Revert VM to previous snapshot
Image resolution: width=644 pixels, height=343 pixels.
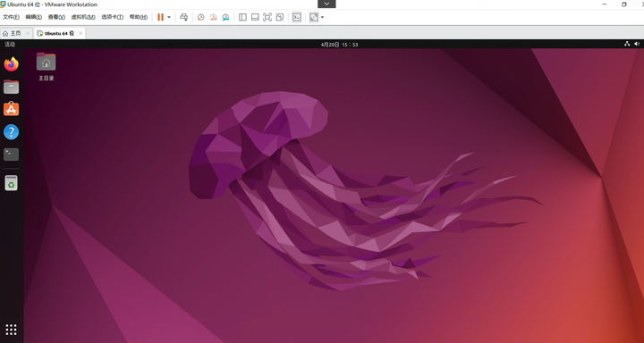coord(213,17)
